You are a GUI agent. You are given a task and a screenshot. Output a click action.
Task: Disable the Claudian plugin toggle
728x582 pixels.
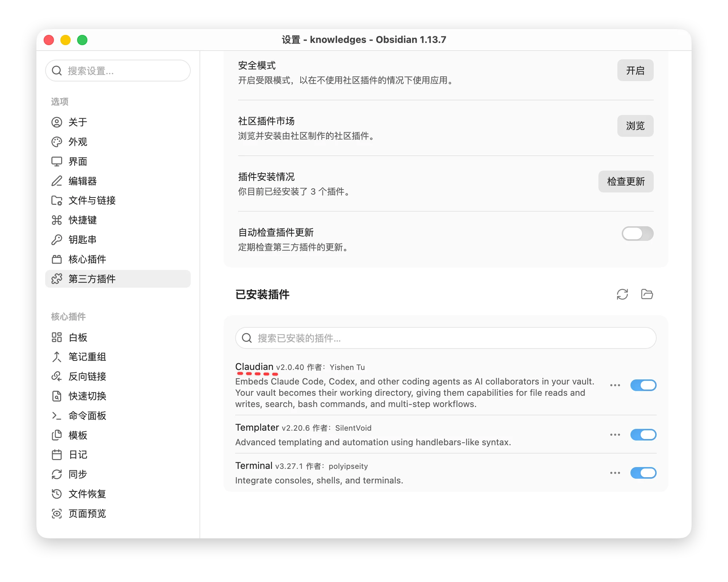[x=643, y=385]
